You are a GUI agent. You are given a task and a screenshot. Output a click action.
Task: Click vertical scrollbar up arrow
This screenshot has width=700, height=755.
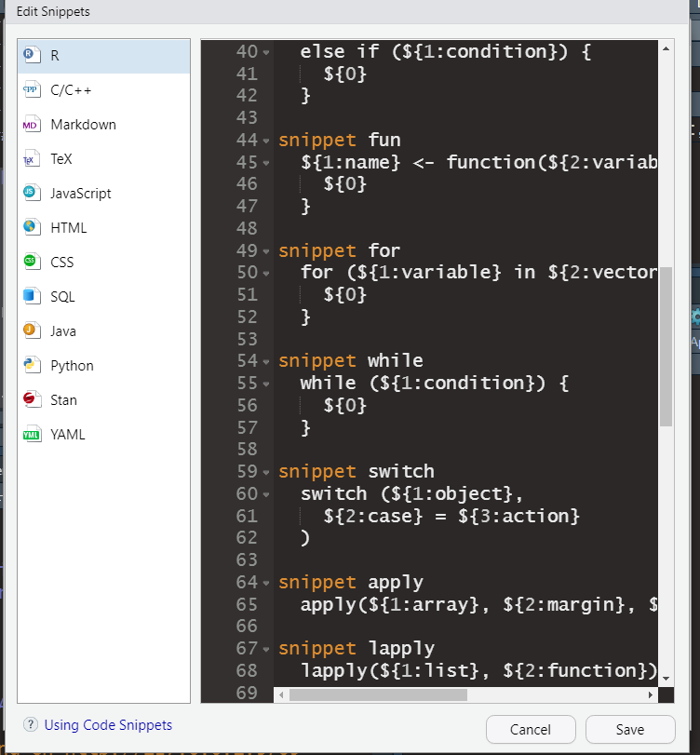666,48
